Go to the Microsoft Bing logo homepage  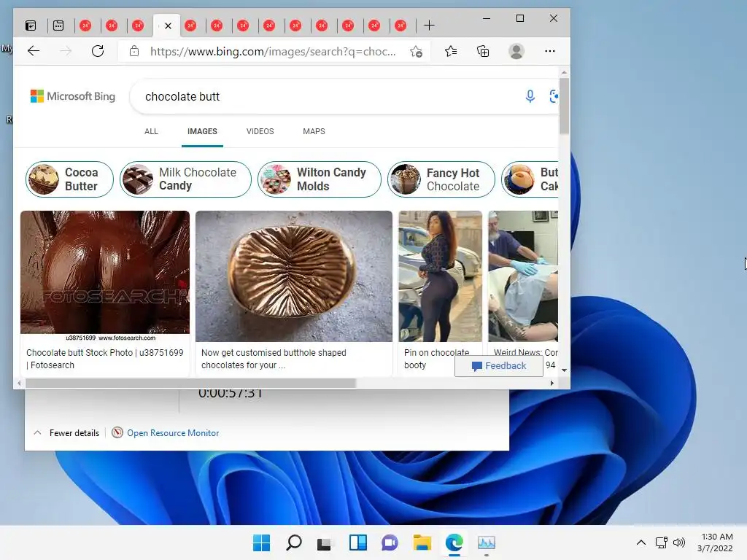tap(73, 96)
